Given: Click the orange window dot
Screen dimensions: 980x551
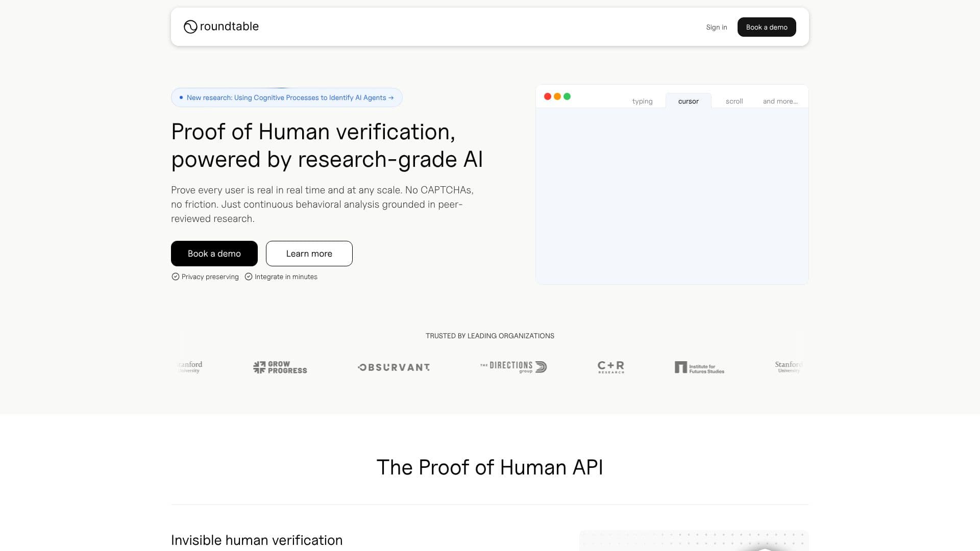Looking at the screenshot, I should (x=557, y=96).
